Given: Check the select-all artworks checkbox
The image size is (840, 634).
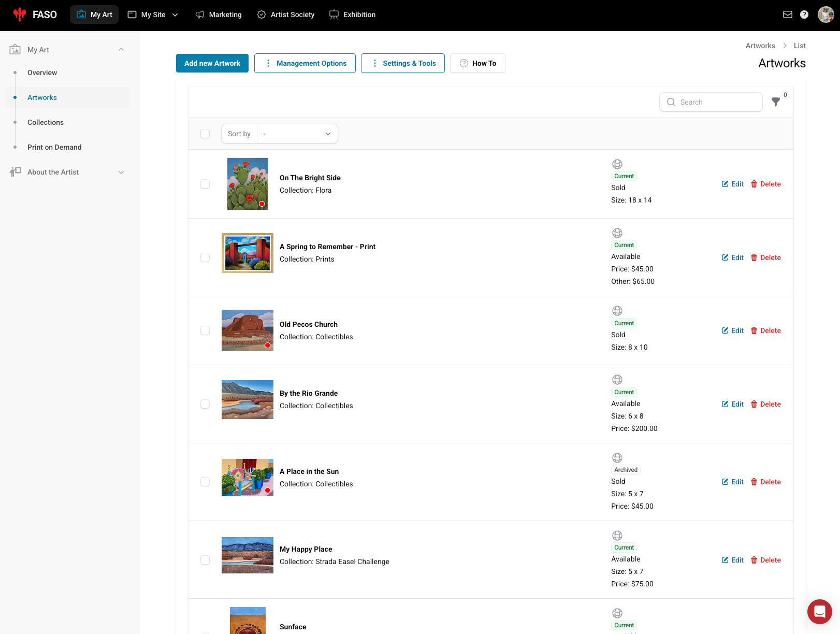Looking at the screenshot, I should click(205, 134).
